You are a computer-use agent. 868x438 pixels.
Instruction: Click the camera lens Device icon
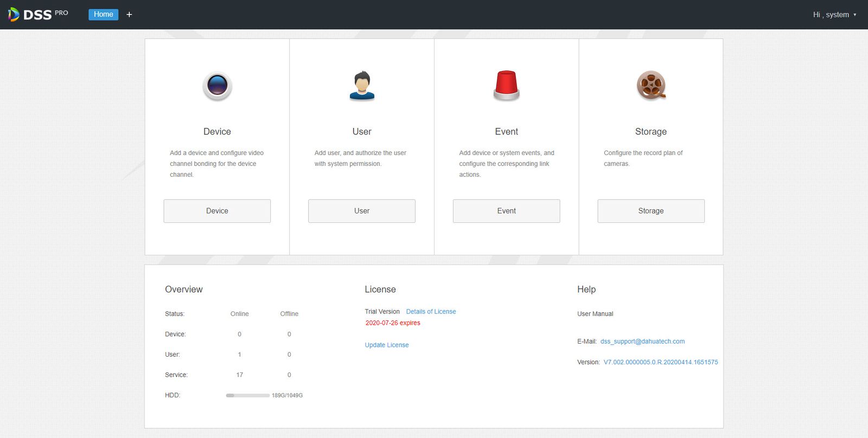pyautogui.click(x=217, y=86)
